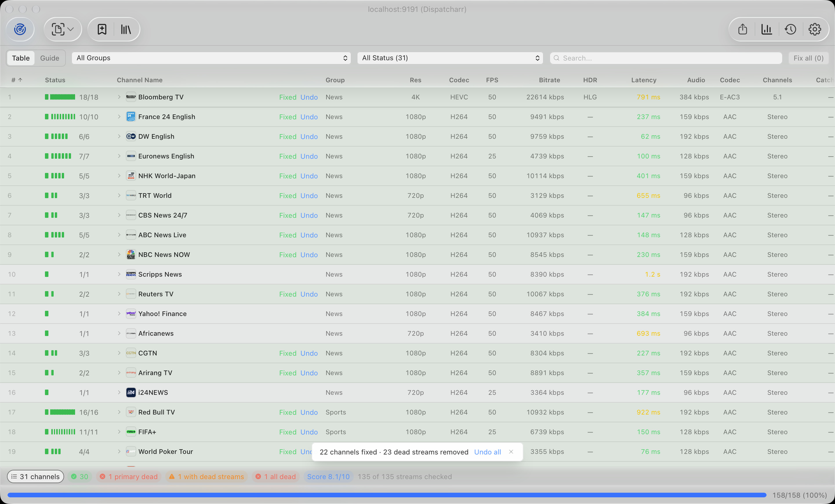Viewport: 835px width, 504px height.
Task: Click the DW English logo icon
Action: [131, 136]
